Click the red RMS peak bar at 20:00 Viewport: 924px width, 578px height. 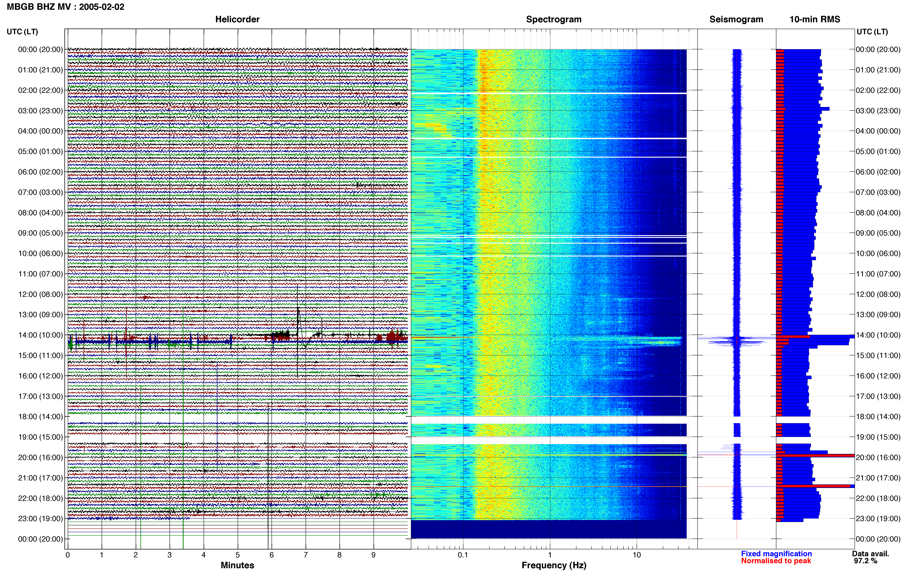click(x=816, y=456)
